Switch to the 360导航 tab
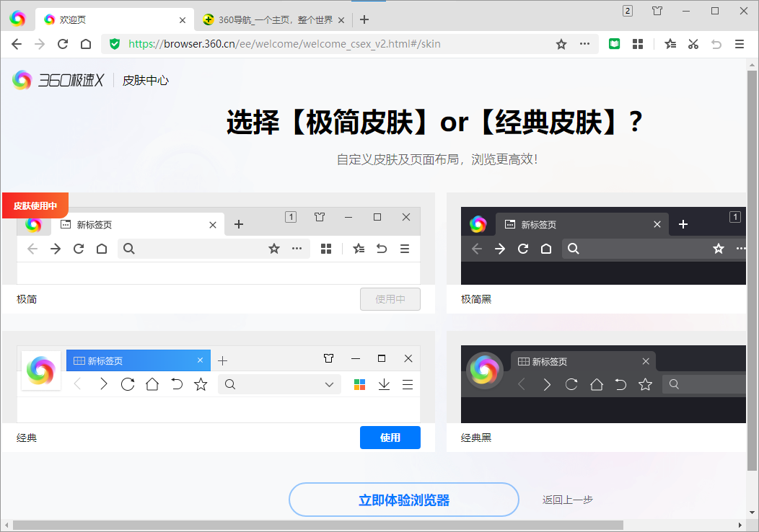Viewport: 759px width, 532px height. [273, 20]
